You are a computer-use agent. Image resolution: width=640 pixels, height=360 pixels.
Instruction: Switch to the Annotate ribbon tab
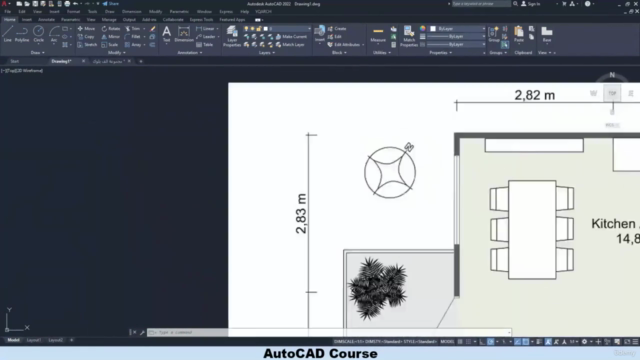[46, 20]
